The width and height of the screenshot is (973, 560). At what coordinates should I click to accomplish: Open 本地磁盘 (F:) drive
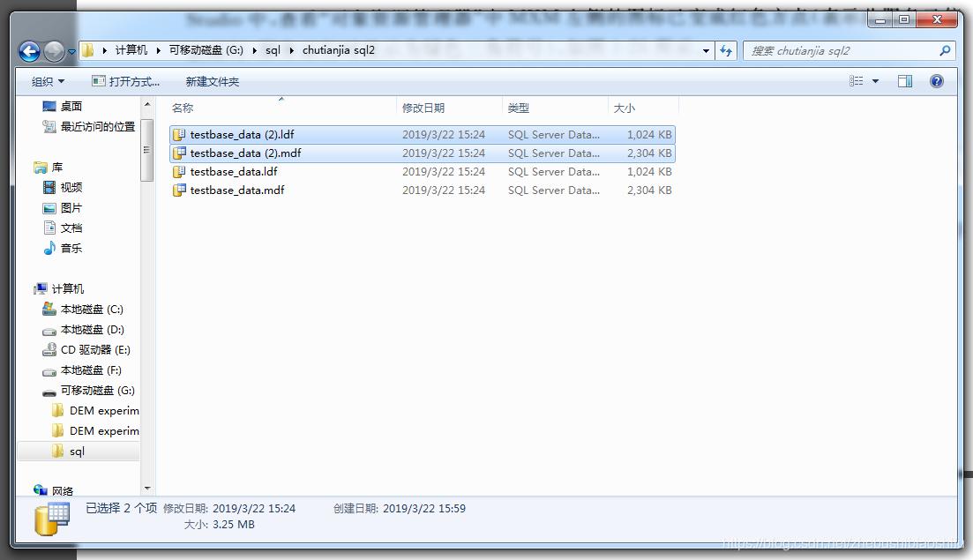tap(91, 370)
